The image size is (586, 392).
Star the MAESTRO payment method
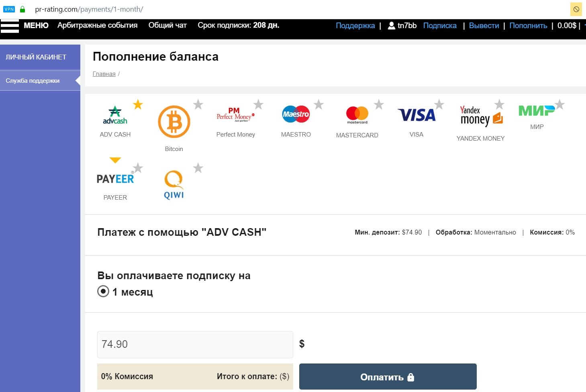(x=319, y=104)
